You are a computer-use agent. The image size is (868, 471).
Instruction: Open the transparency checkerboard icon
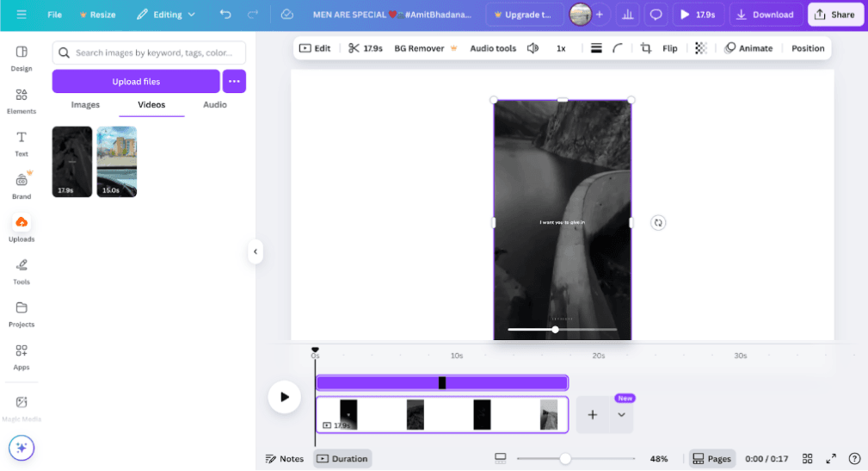pos(701,48)
